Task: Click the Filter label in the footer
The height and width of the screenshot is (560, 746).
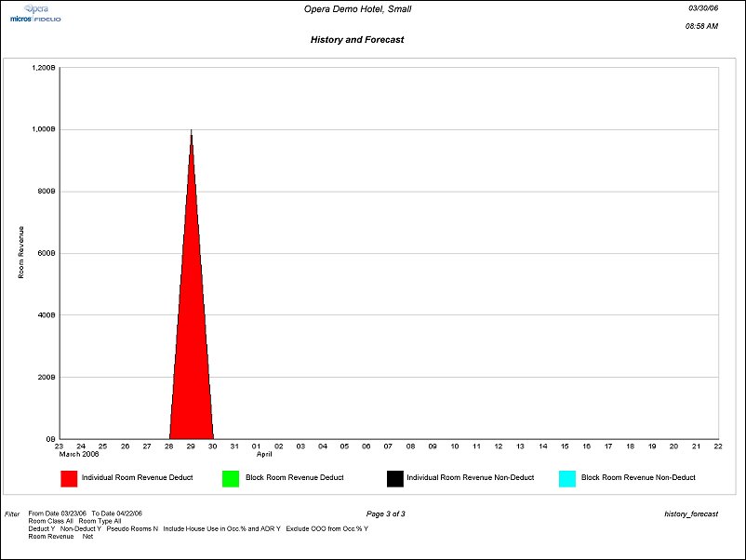Action: coord(12,513)
